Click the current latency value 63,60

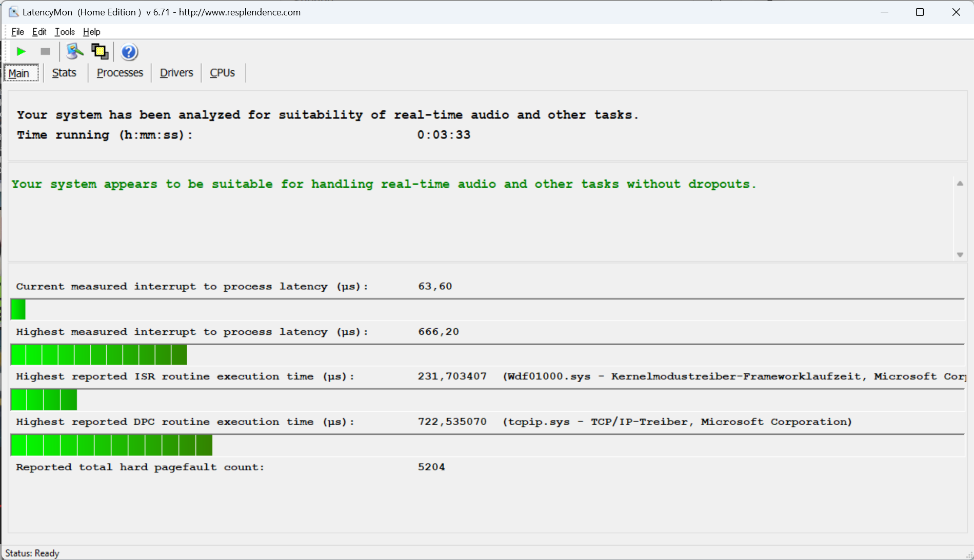(x=435, y=286)
